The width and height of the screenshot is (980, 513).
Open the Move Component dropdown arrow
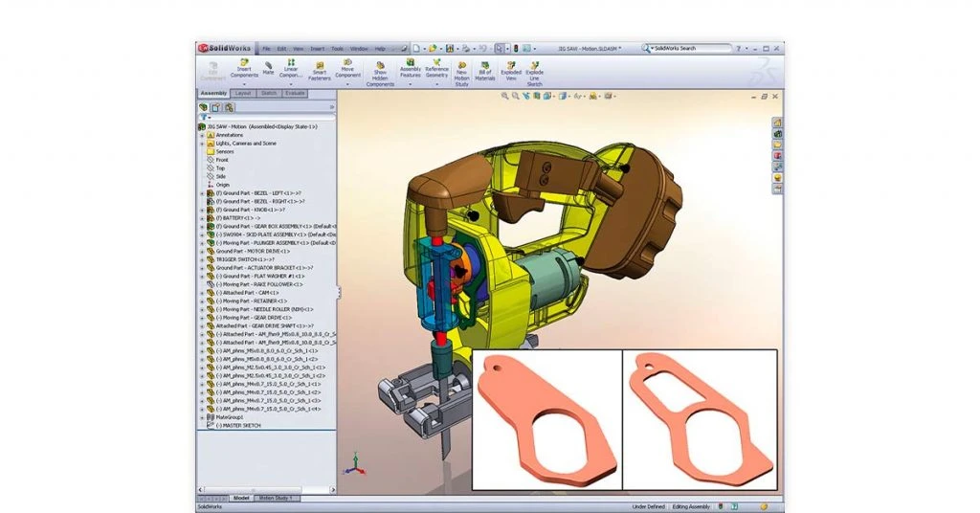pos(347,84)
